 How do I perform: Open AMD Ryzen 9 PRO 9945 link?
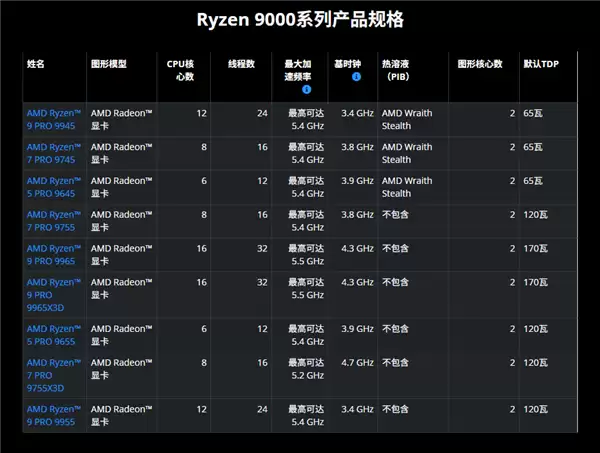tap(54, 119)
